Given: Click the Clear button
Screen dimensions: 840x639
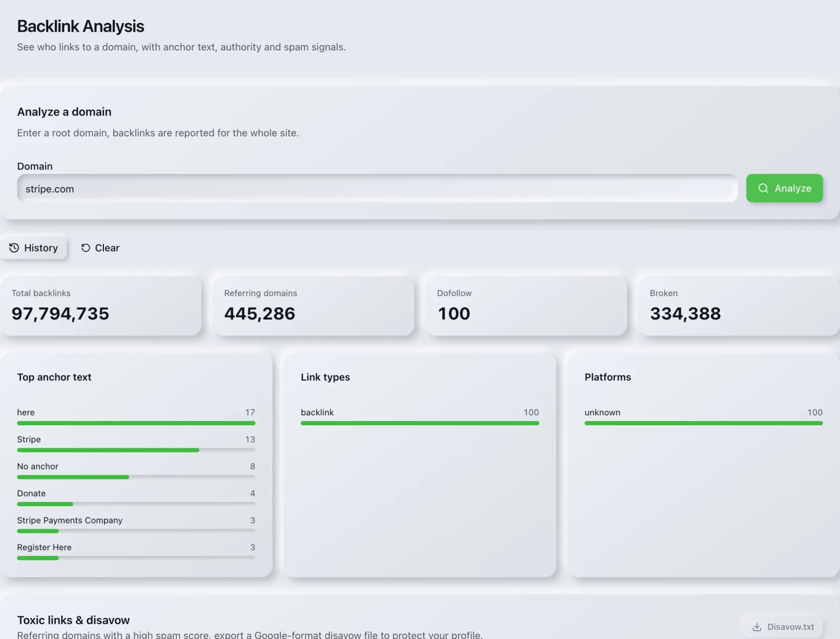Looking at the screenshot, I should pos(100,248).
